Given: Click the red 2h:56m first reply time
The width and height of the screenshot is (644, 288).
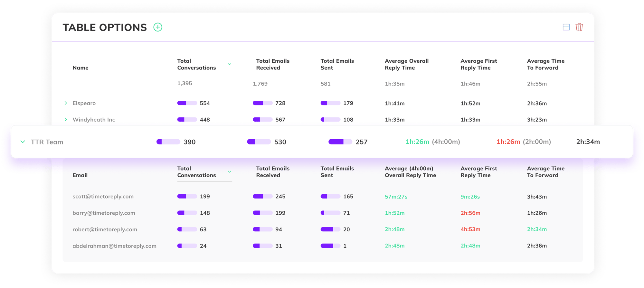Looking at the screenshot, I should [x=470, y=213].
